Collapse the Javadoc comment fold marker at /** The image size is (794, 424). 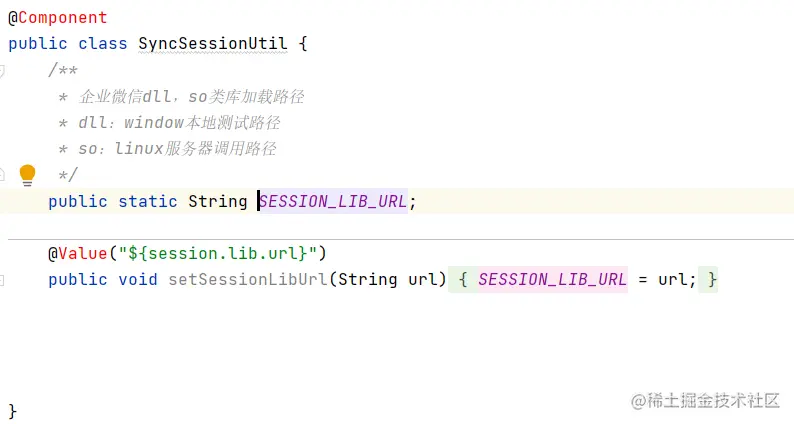[x=3, y=71]
